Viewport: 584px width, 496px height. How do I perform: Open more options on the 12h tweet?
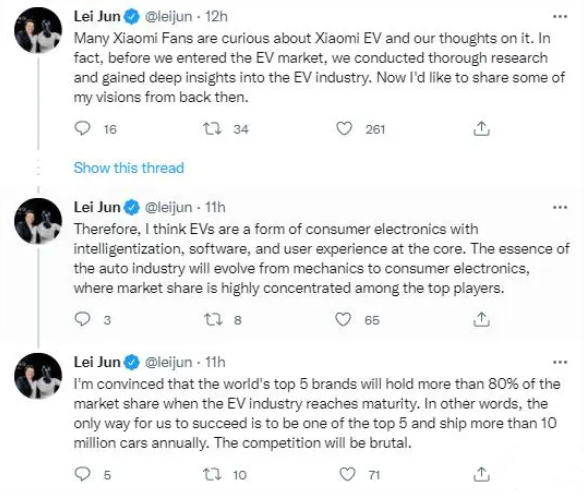click(560, 16)
